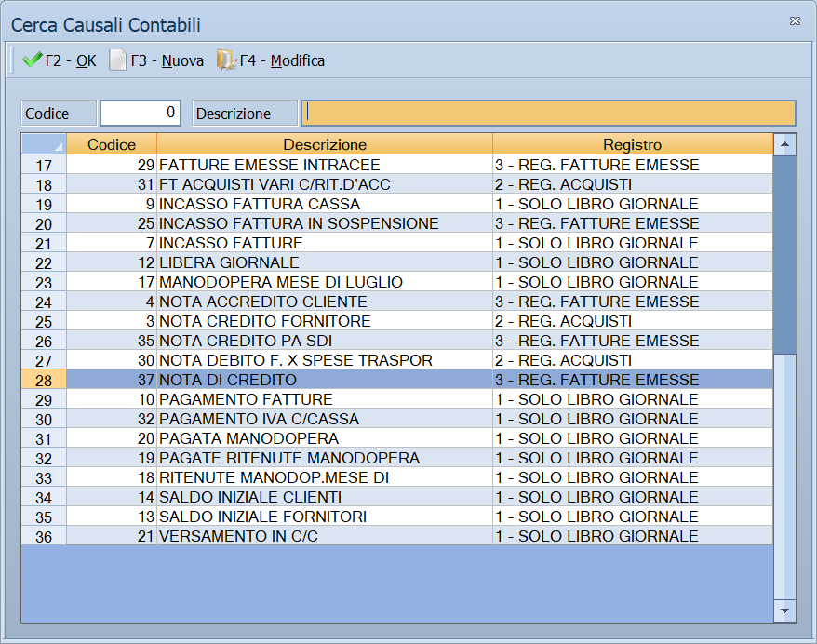Create new entry with F3 - Nuova
Screen dimensions: 817x644
(156, 60)
